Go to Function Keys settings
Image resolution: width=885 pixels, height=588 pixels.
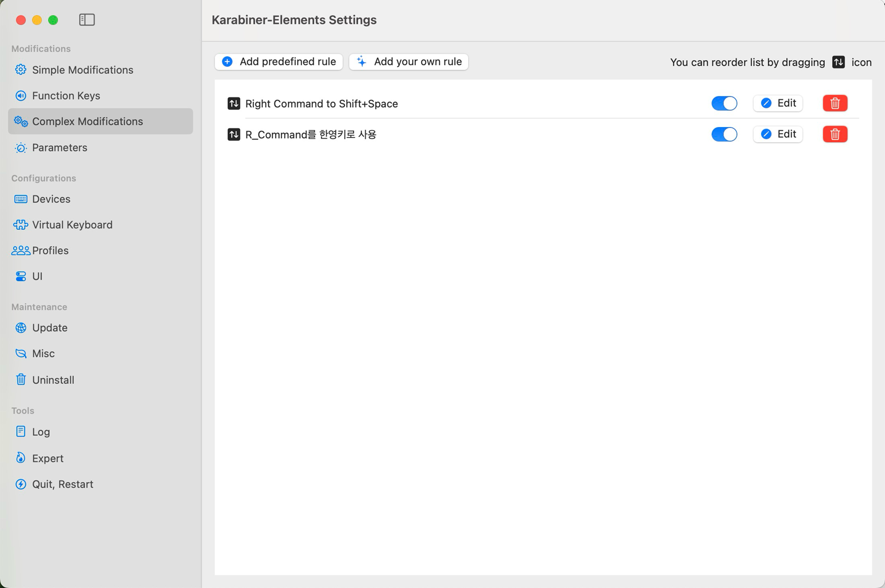[100, 96]
